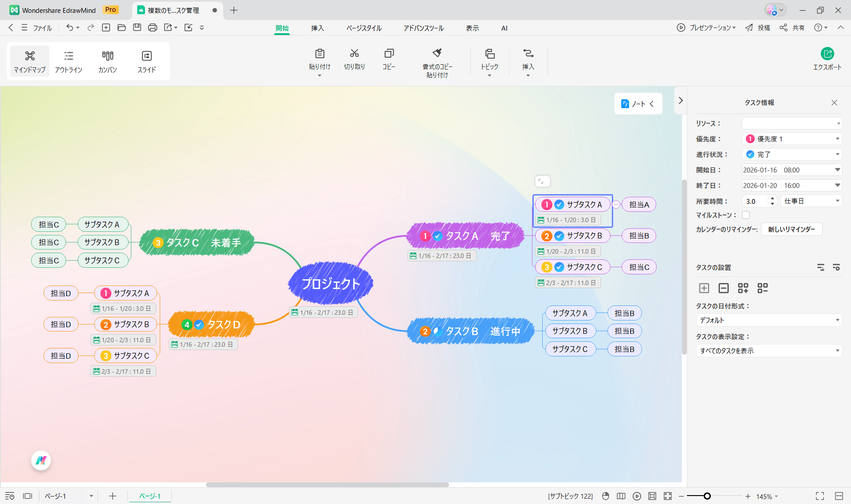851x504 pixels.
Task: Select the ページ-1 bottom page tab
Action: [x=150, y=496]
